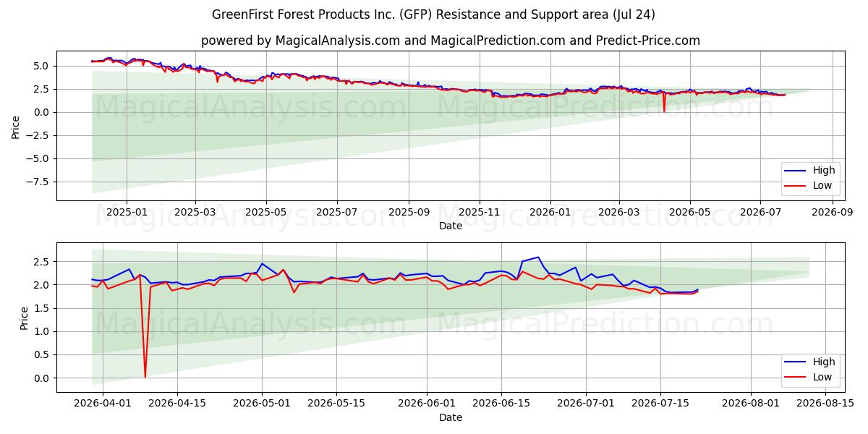Screen dimensions: 868x434
Task: Click the 2026-06-01 date tick label
Action: (x=427, y=404)
